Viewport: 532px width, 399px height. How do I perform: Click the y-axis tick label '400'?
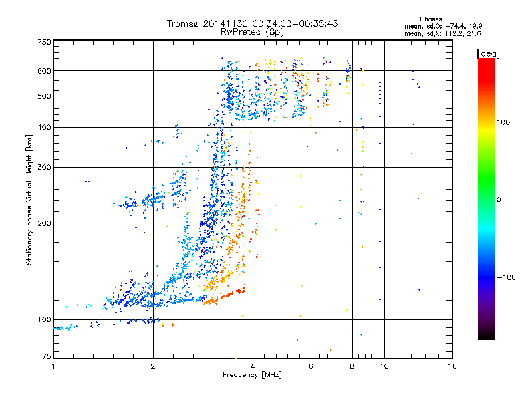click(45, 127)
